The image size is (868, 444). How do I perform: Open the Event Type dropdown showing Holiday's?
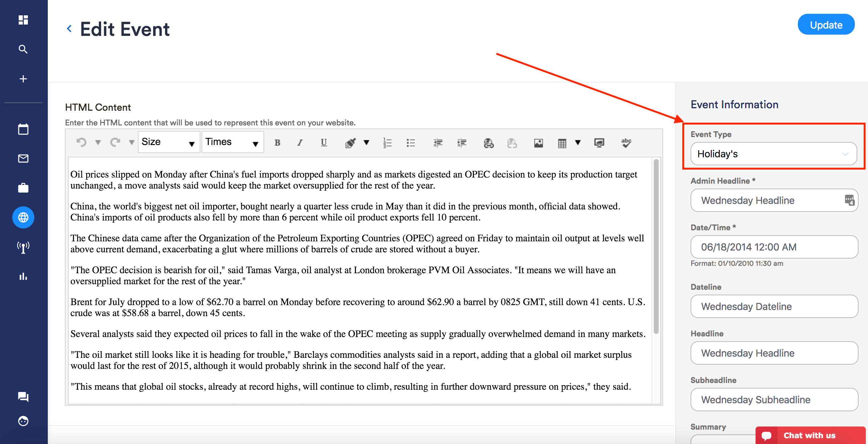click(774, 154)
